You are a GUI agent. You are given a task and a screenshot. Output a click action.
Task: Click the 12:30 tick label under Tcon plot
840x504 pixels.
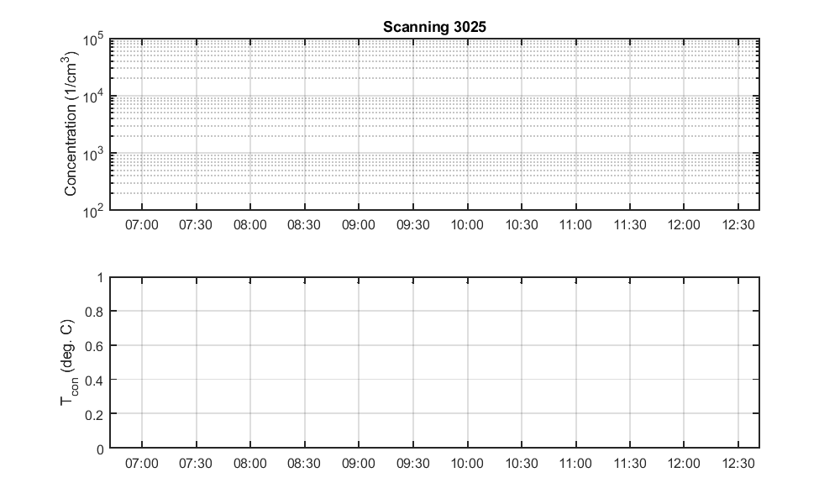coord(738,464)
